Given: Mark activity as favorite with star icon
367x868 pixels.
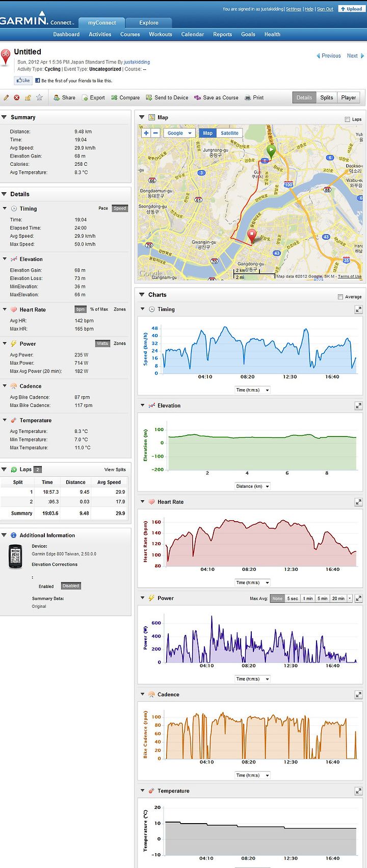Looking at the screenshot, I should 39,97.
